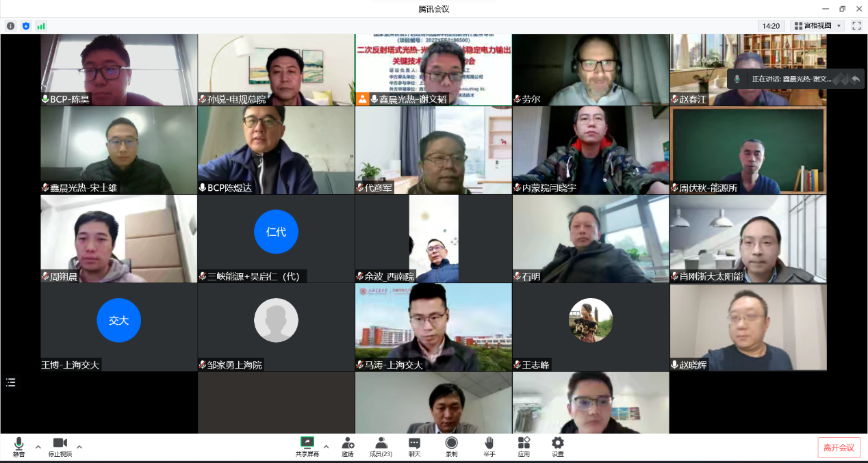The width and height of the screenshot is (868, 463).
Task: Select BCP-陈昊 video tile
Action: tap(119, 70)
